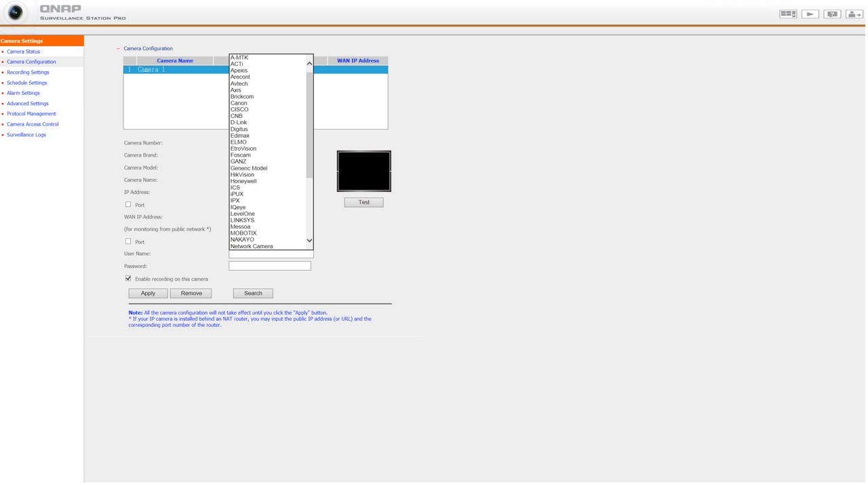The width and height of the screenshot is (868, 485).
Task: Toggle the WAN IP Address Port checkbox
Action: (128, 241)
